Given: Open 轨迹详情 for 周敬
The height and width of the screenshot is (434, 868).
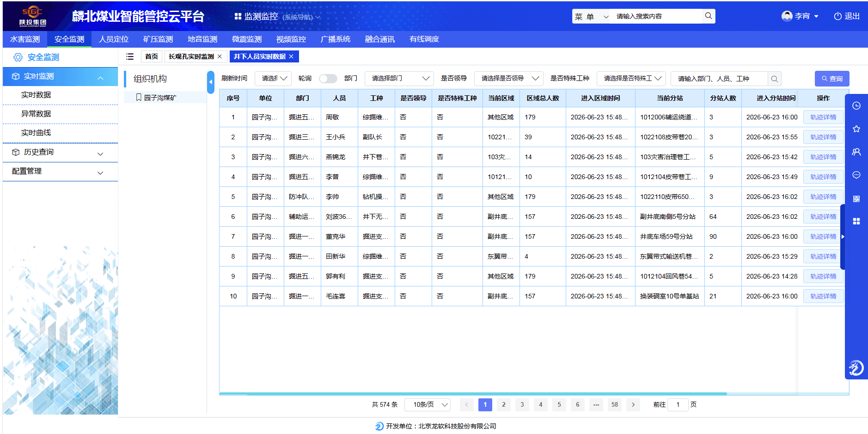Looking at the screenshot, I should (823, 117).
